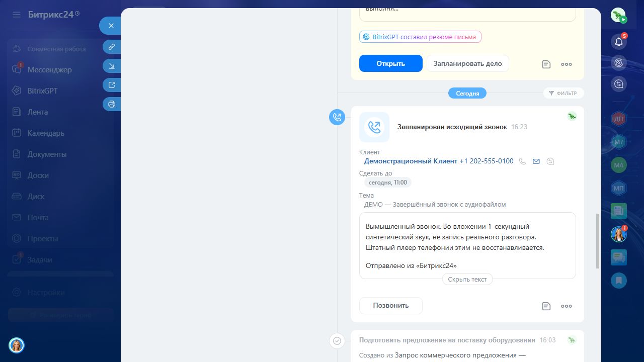This screenshot has height=362, width=644.
Task: Open the МП chat avatar
Action: 619,189
